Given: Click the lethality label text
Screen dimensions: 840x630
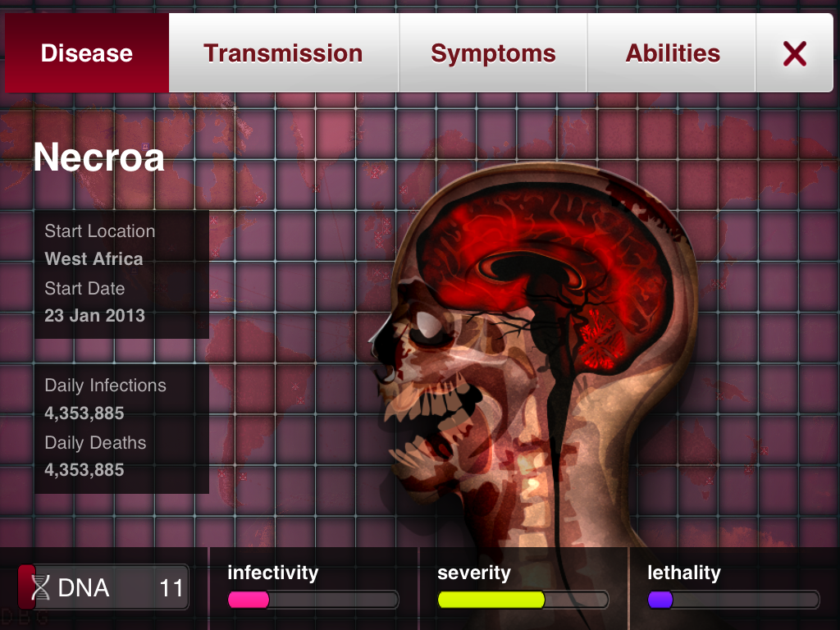Looking at the screenshot, I should point(684,573).
